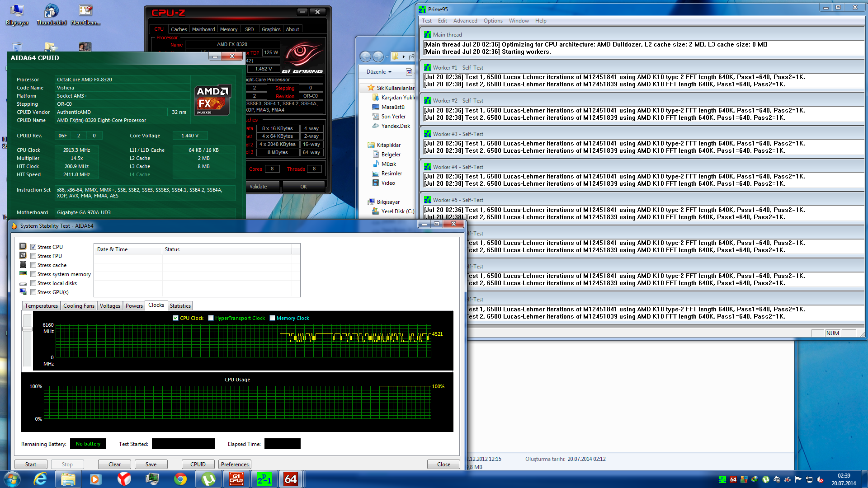Select Yerel Disk (C:) in the sidebar
868x488 pixels.
coord(393,211)
